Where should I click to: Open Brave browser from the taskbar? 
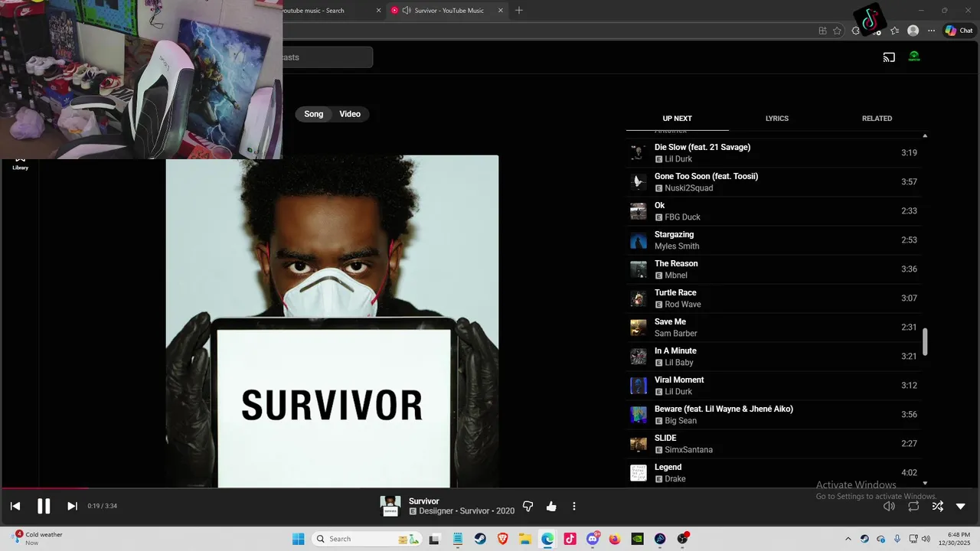tap(503, 539)
